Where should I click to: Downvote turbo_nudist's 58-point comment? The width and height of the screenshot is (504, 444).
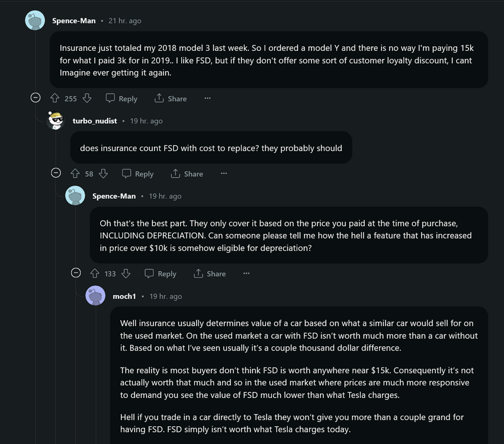click(x=103, y=173)
